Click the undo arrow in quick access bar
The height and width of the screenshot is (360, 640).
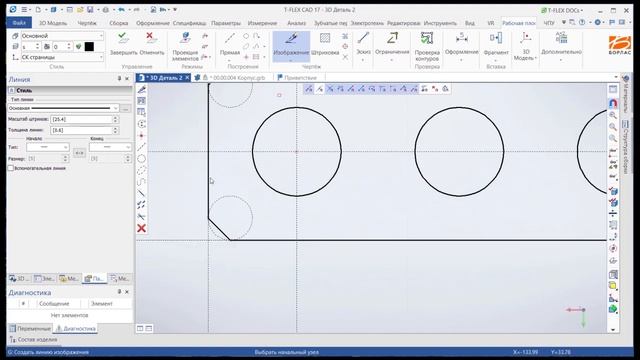[x=121, y=9]
